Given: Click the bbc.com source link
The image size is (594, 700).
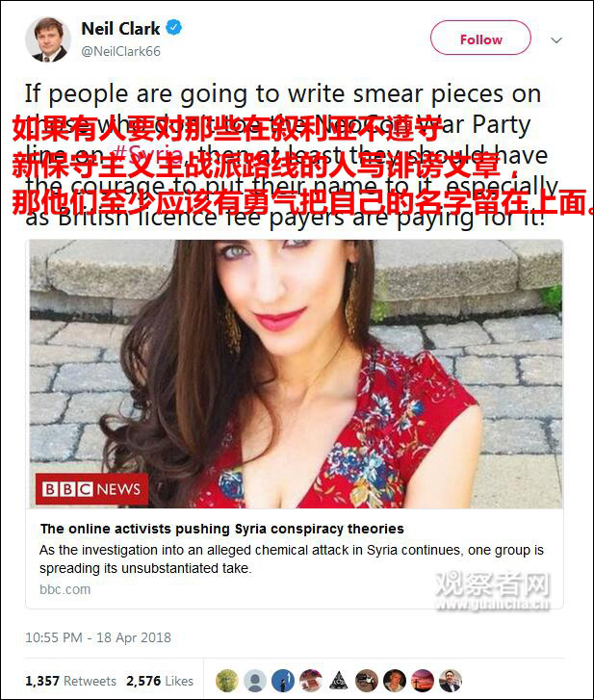Looking at the screenshot, I should (65, 589).
